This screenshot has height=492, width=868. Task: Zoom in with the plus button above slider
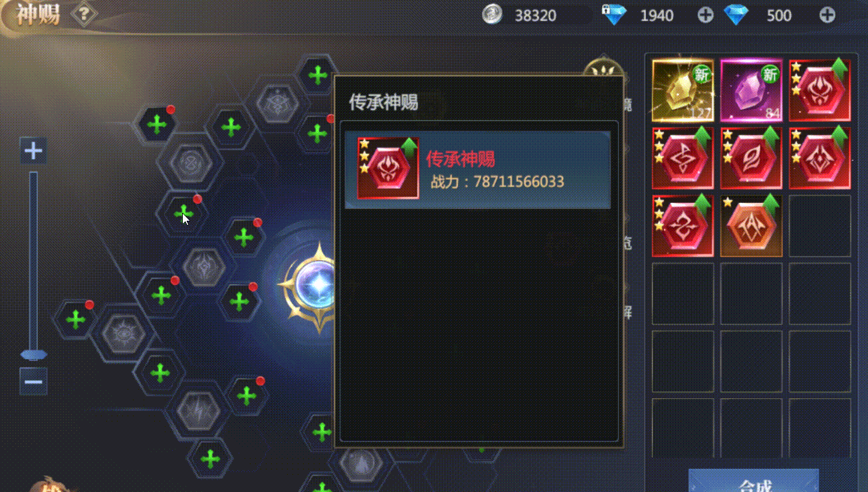(33, 151)
